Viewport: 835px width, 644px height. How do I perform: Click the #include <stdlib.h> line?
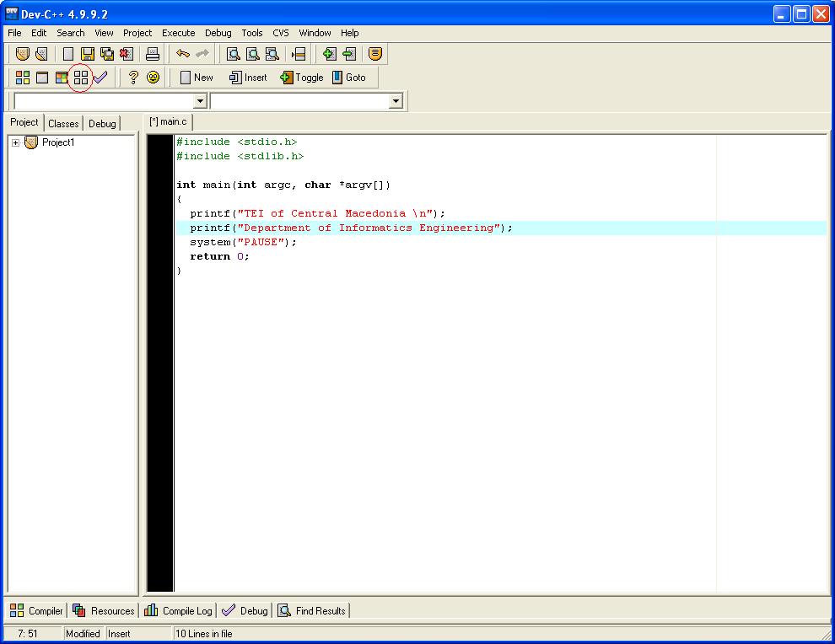coord(240,157)
